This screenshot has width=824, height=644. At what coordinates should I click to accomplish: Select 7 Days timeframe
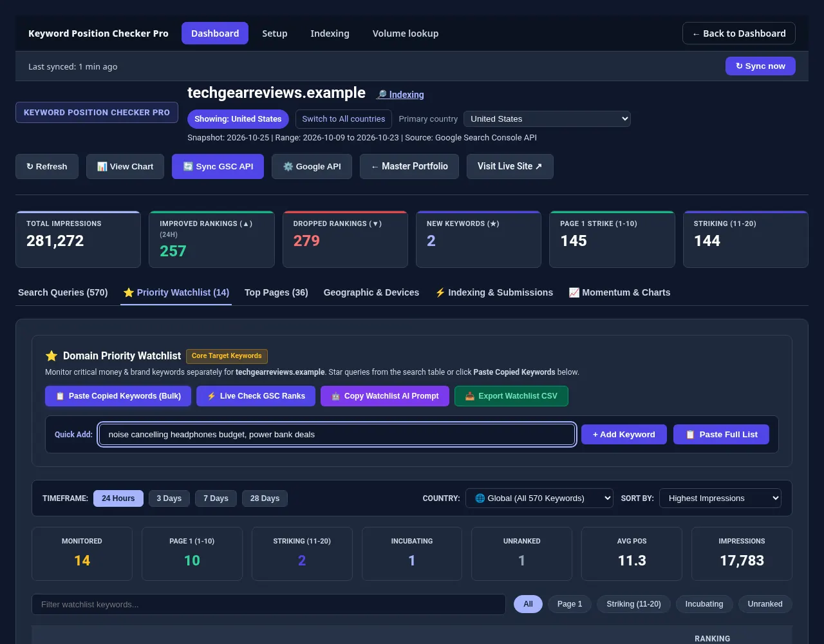pyautogui.click(x=216, y=498)
